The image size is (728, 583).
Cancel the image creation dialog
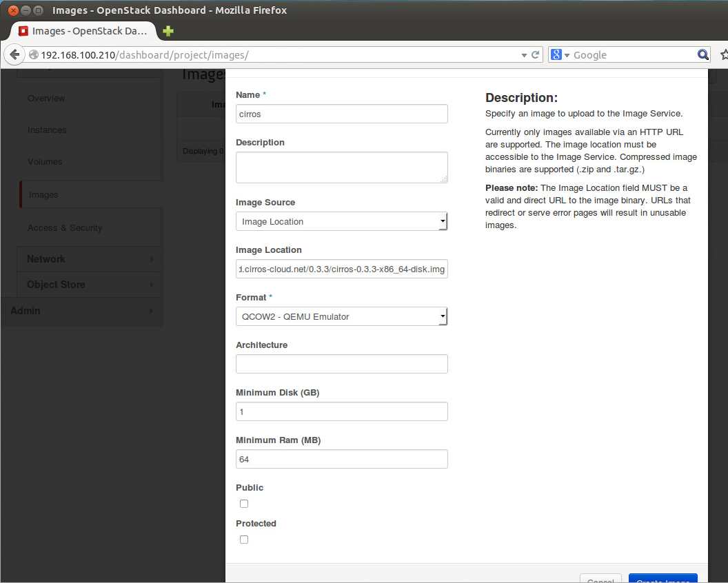tap(600, 580)
